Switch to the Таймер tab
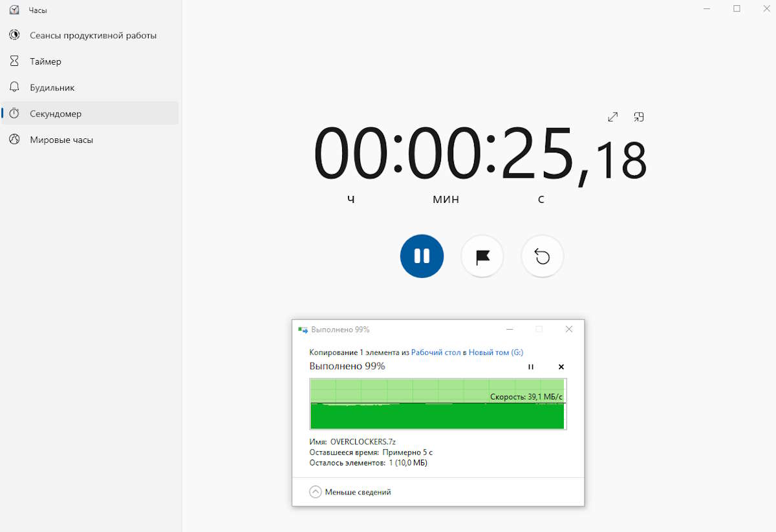Image resolution: width=776 pixels, height=532 pixels. (89, 61)
